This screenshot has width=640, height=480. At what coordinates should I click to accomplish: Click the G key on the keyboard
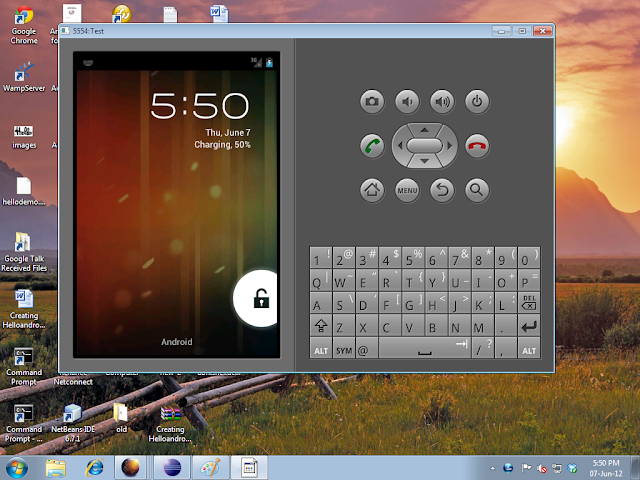(413, 302)
